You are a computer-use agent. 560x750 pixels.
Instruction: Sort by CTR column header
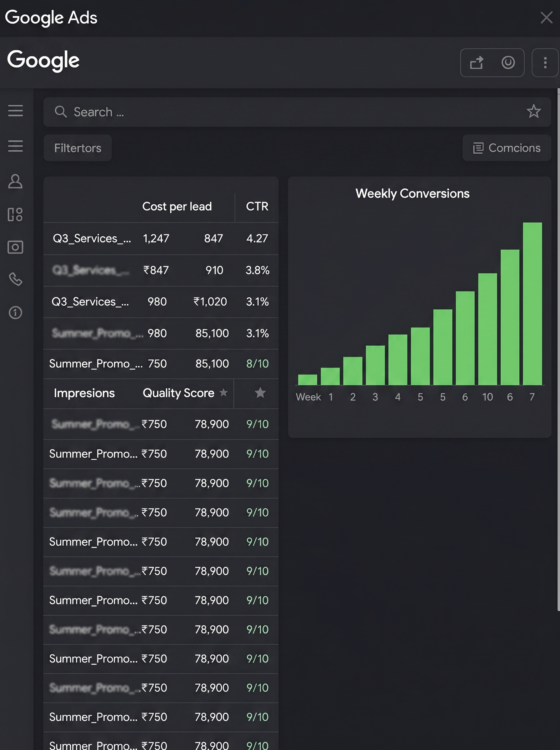coord(257,206)
